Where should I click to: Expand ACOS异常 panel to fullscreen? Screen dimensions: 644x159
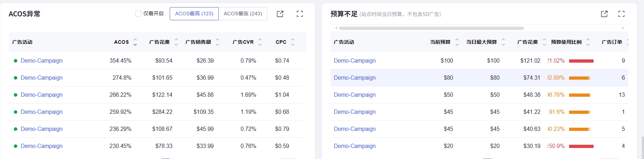coord(300,14)
